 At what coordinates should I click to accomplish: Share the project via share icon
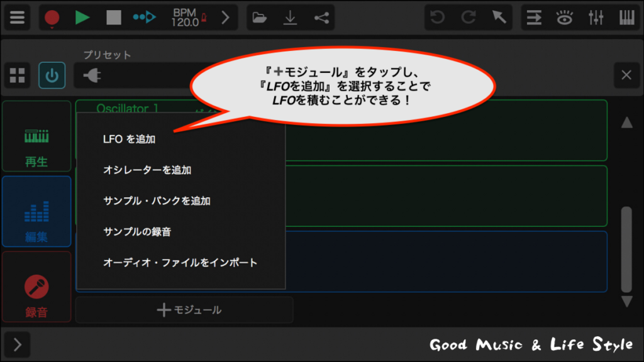point(321,18)
